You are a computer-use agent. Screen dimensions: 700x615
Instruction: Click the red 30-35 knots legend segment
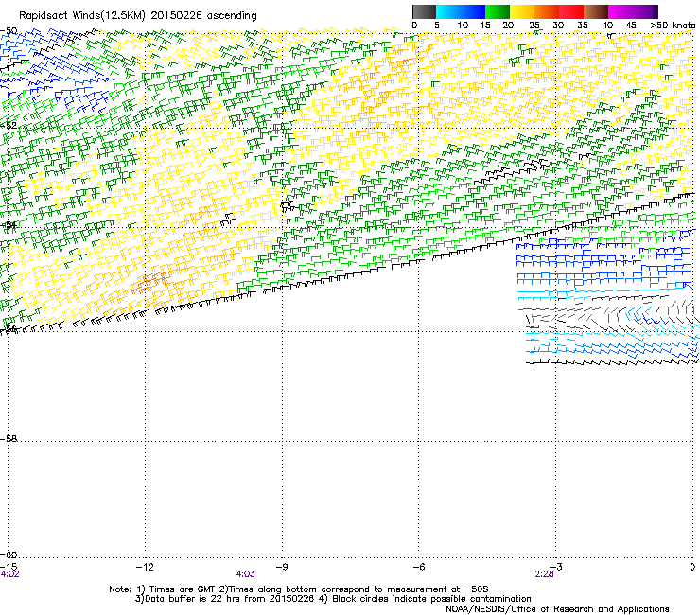click(571, 11)
